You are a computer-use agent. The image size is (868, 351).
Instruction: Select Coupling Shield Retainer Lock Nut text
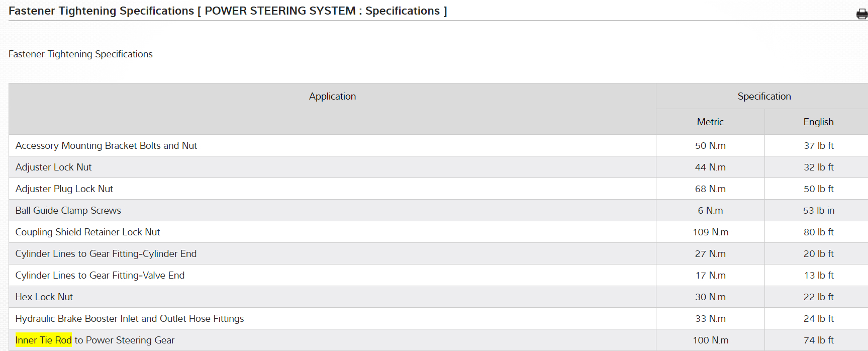87,232
